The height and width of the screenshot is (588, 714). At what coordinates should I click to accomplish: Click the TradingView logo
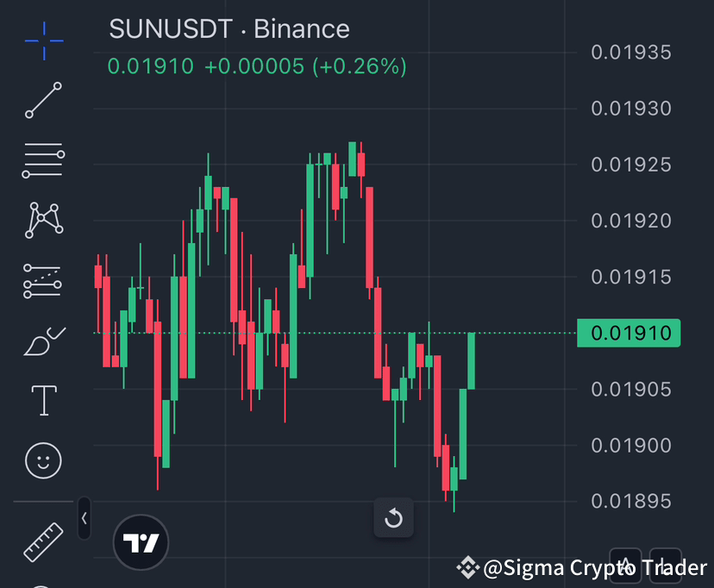[x=141, y=541]
